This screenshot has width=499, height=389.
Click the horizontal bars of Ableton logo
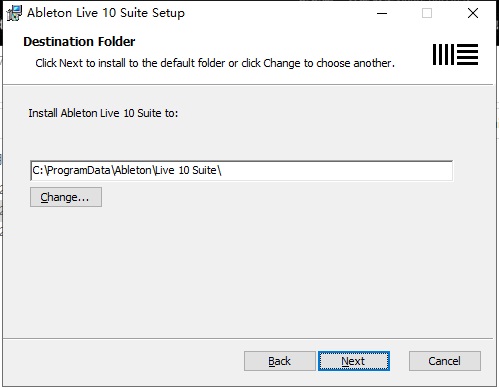pyautogui.click(x=468, y=54)
